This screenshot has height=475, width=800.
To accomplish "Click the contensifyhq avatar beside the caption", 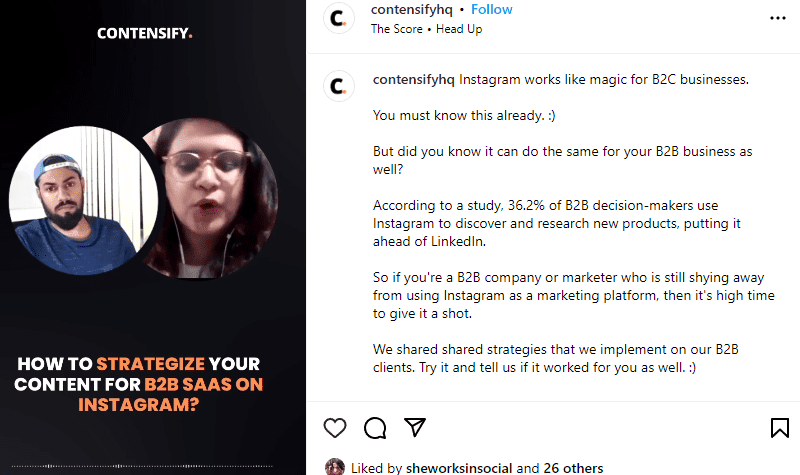I will (x=340, y=85).
